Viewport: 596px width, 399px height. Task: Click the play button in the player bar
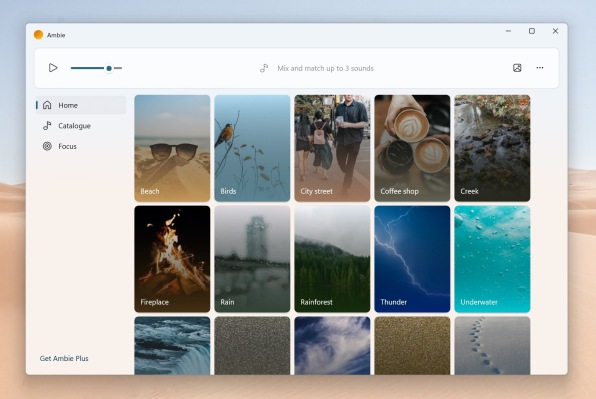(x=53, y=68)
